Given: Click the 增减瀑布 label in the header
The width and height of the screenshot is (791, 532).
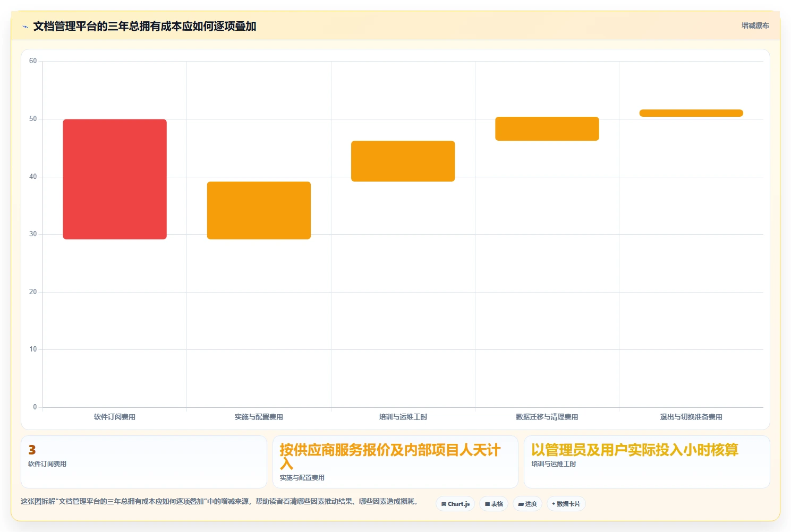Looking at the screenshot, I should click(755, 25).
